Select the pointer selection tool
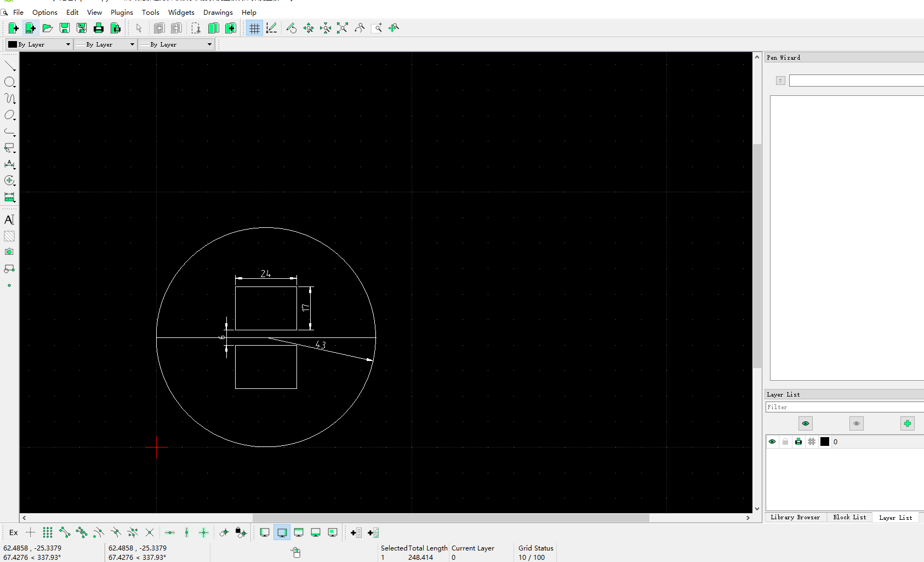Image resolution: width=924 pixels, height=562 pixels. [139, 28]
